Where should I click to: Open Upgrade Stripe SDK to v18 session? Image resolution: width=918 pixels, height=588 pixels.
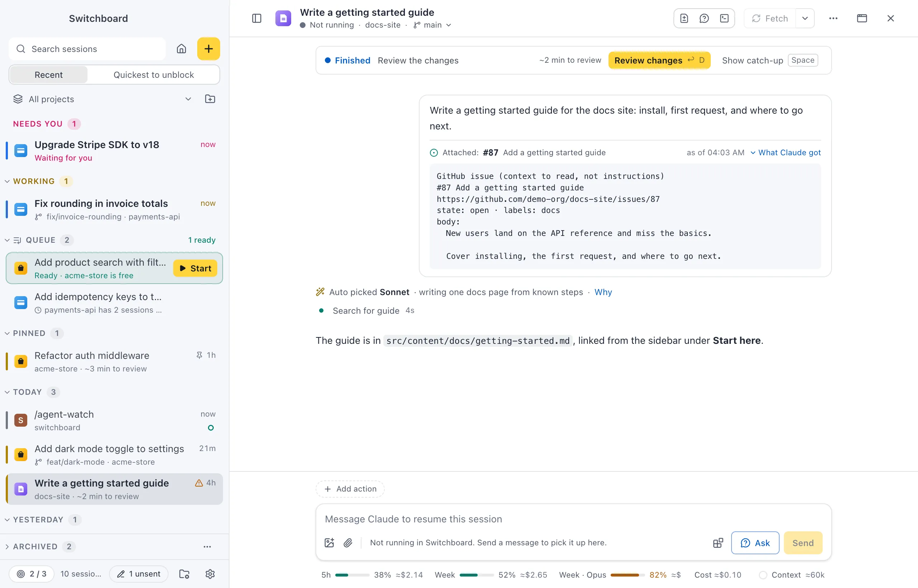[114, 151]
